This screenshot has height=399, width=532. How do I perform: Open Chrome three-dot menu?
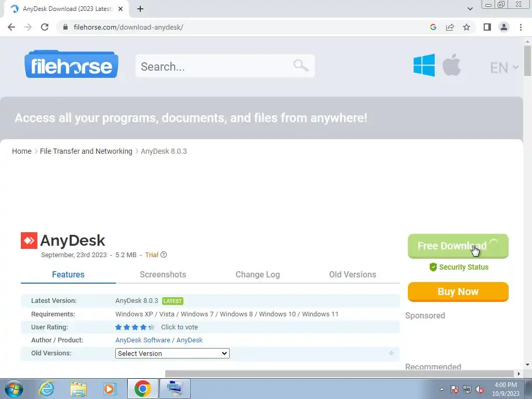pos(521,27)
